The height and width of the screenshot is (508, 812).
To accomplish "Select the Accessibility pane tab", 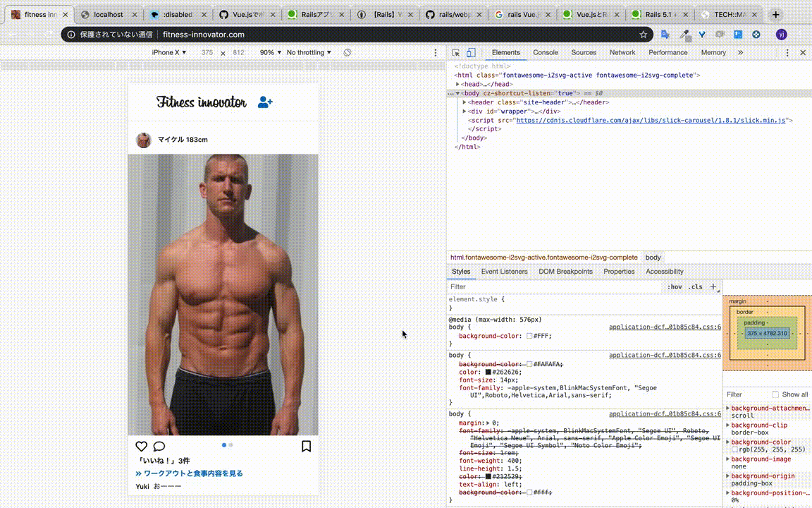I will tap(664, 272).
